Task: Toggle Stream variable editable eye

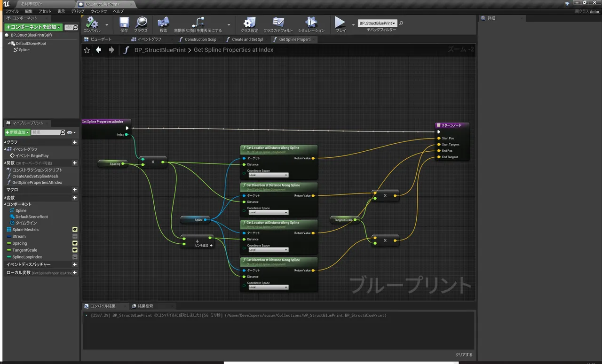Action: (75, 236)
